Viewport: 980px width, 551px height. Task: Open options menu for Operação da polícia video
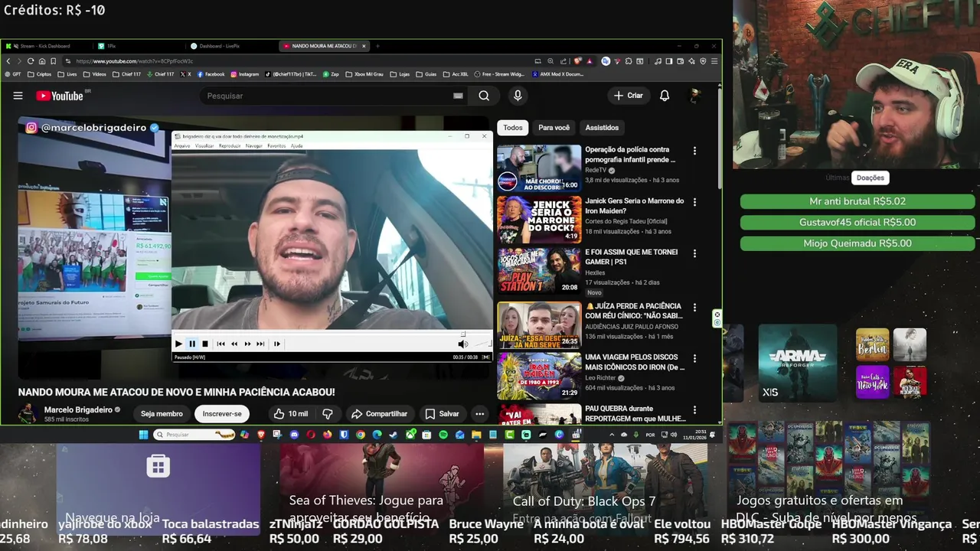click(x=694, y=152)
